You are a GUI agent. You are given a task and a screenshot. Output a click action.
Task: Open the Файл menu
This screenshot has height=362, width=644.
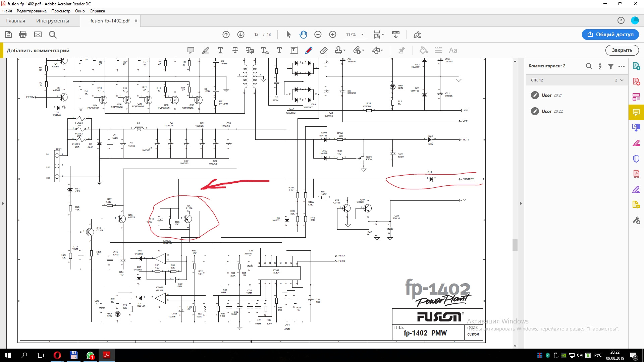[x=7, y=11]
